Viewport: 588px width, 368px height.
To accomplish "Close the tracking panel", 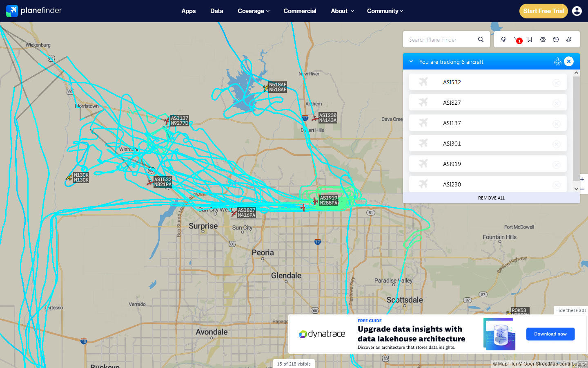I will (569, 61).
